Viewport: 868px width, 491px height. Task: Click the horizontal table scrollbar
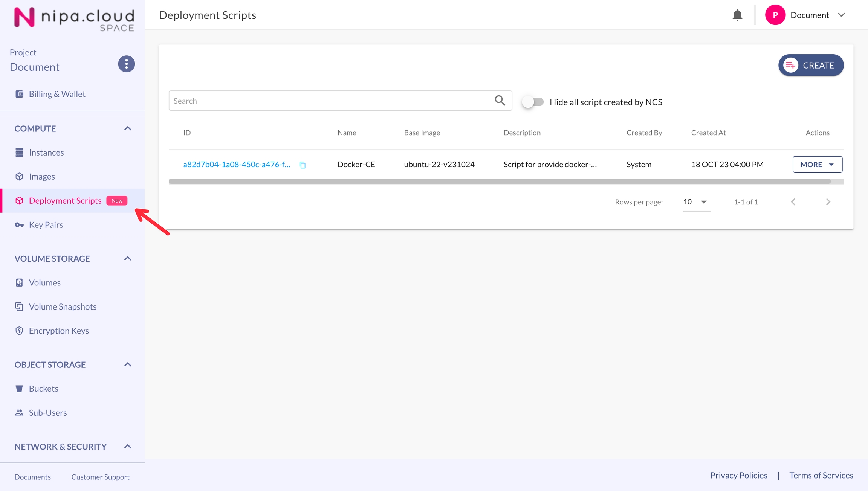(x=500, y=181)
